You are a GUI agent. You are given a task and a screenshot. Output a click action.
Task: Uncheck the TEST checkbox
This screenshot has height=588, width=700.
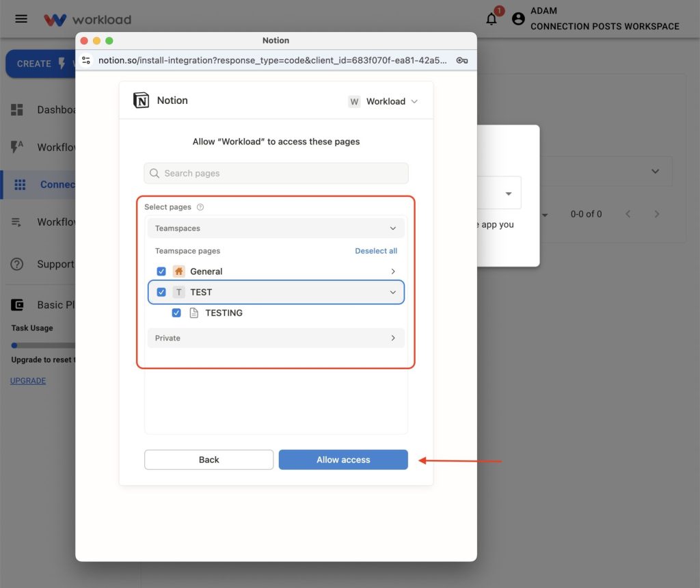161,292
